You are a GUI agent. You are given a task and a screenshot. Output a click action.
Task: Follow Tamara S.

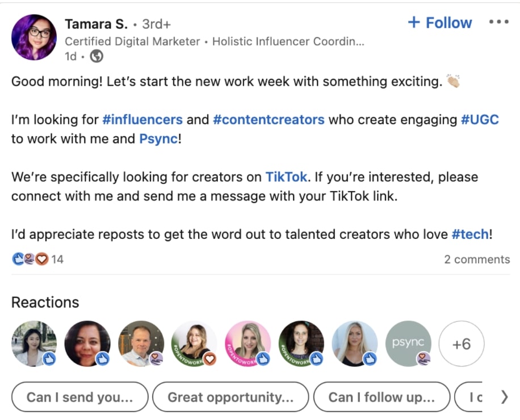(x=439, y=23)
